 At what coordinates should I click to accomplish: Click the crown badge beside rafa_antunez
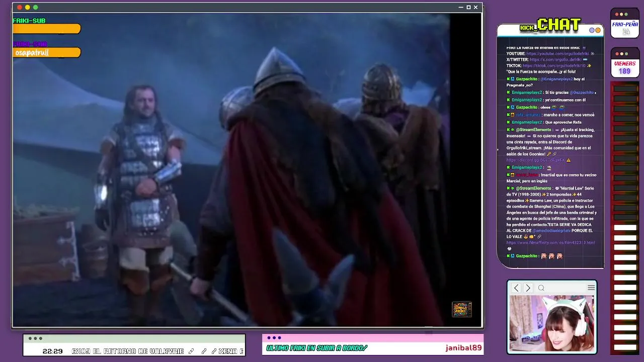click(513, 115)
